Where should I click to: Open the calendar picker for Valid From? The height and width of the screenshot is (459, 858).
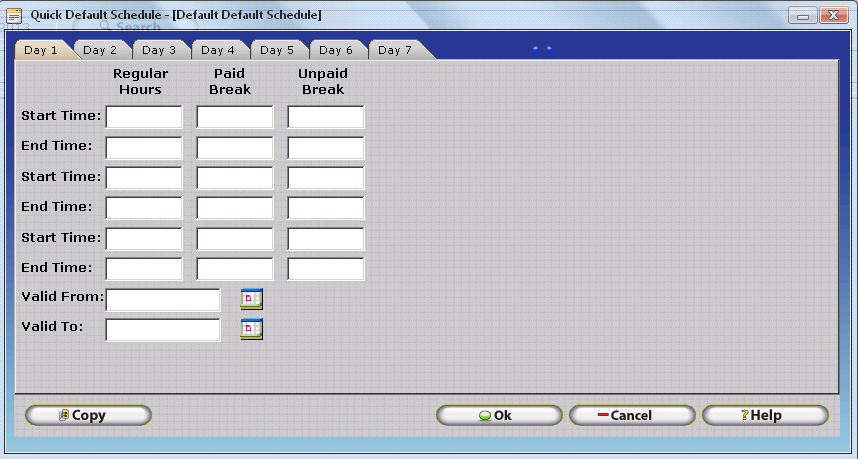[x=251, y=298]
